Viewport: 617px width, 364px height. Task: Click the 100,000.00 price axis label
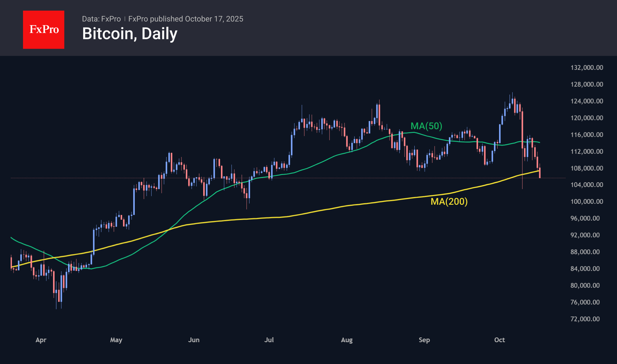[587, 201]
